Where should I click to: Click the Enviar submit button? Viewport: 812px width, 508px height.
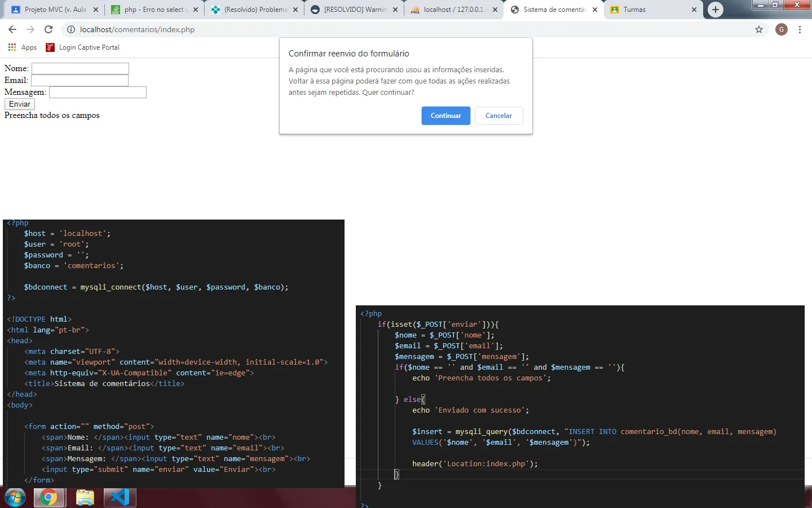(x=20, y=104)
